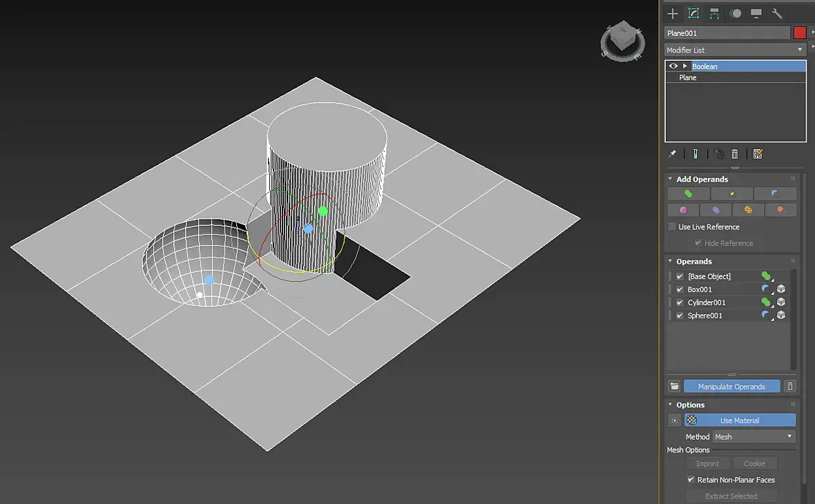The width and height of the screenshot is (815, 504).
Task: Click the Plane001 object name field
Action: tap(727, 32)
